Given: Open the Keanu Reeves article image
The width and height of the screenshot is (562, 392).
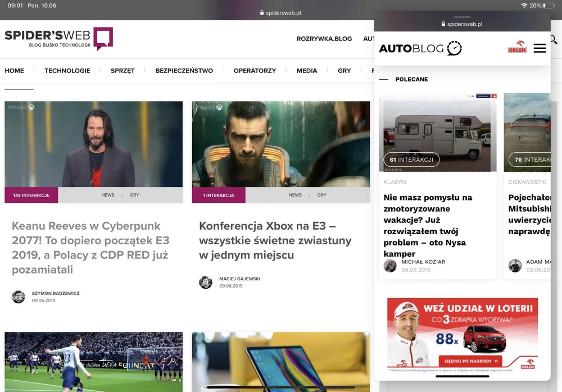Looking at the screenshot, I should coord(93,144).
